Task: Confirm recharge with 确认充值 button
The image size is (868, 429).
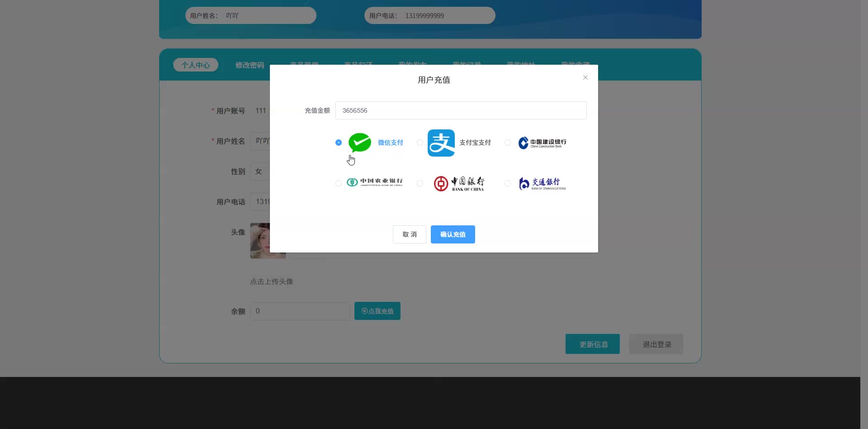Action: tap(453, 234)
